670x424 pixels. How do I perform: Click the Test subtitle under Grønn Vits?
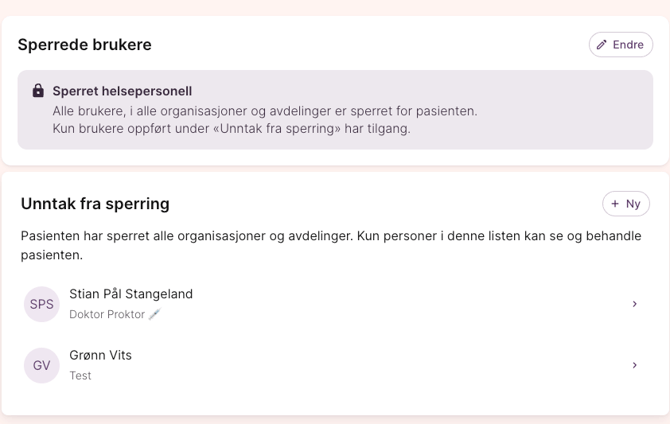tap(80, 376)
